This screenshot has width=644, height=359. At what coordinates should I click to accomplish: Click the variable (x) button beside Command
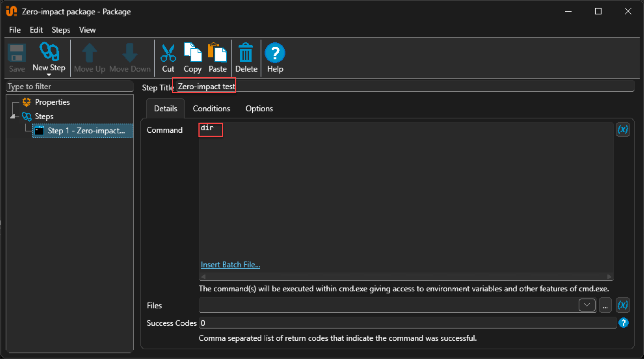click(x=623, y=129)
